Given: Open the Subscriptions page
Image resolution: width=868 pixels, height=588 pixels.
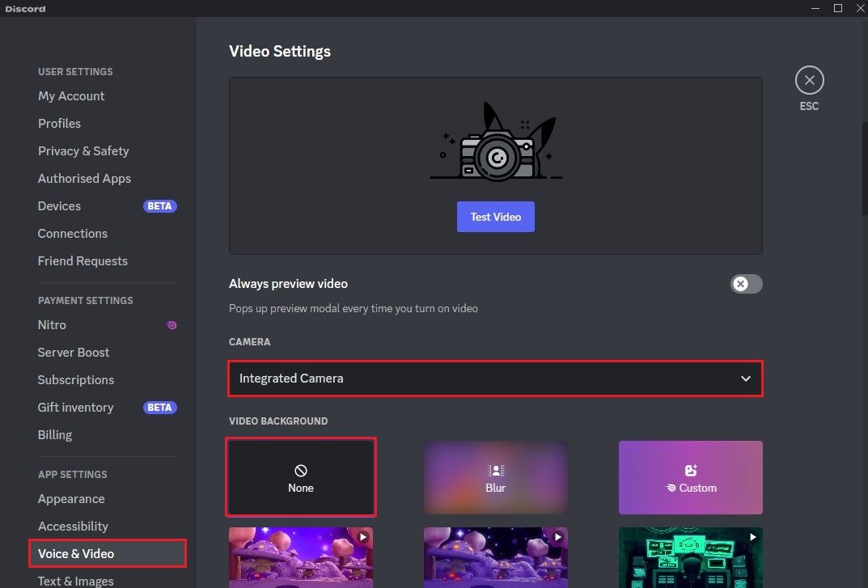Looking at the screenshot, I should (x=75, y=379).
